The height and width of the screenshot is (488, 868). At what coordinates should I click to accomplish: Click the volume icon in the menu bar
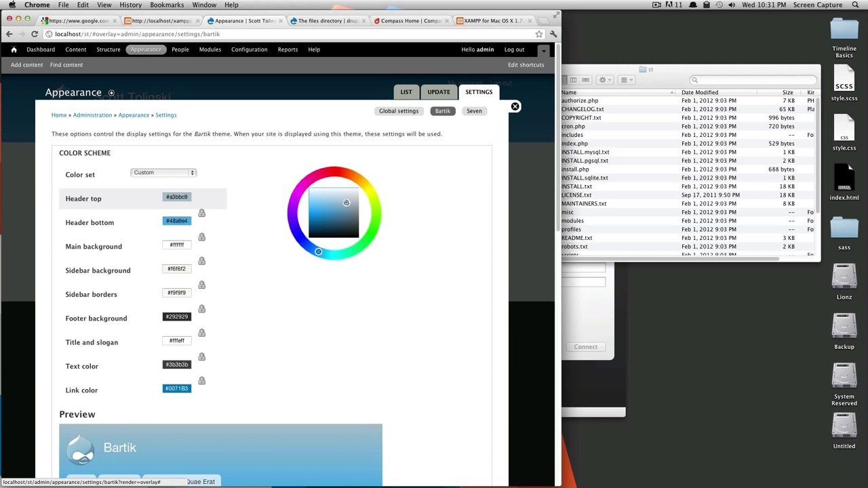click(x=732, y=5)
